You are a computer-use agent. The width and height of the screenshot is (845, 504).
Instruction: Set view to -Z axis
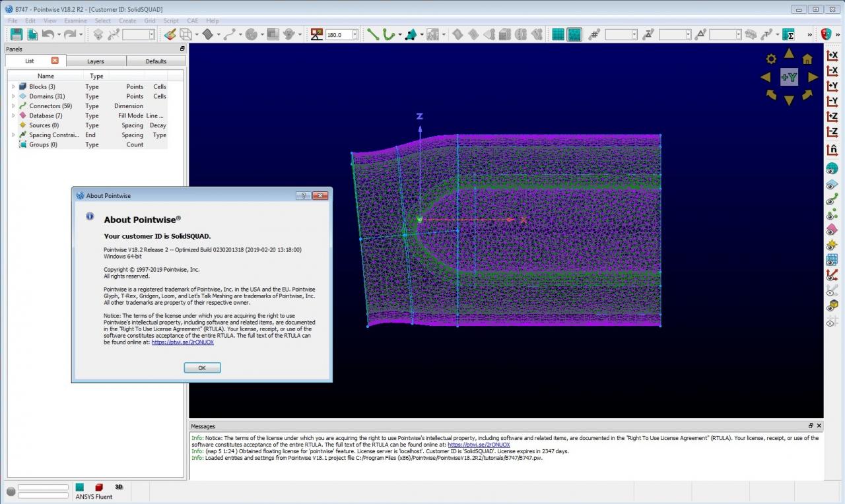(x=832, y=132)
